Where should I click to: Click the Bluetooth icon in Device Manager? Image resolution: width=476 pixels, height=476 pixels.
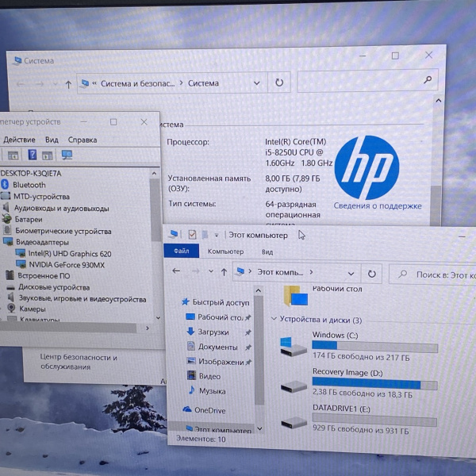[5, 184]
